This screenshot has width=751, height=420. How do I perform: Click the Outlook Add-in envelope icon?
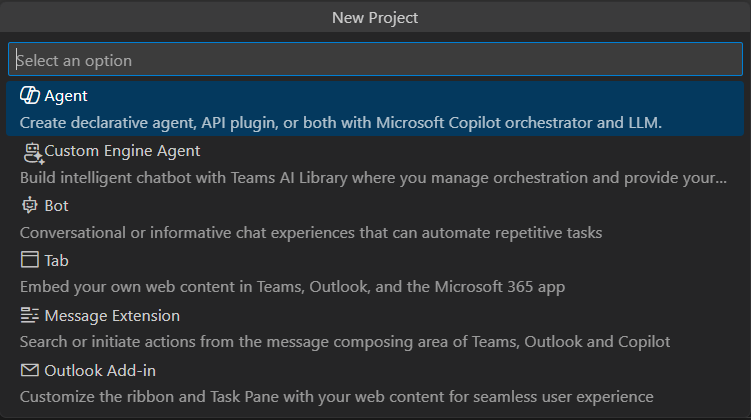pos(30,370)
